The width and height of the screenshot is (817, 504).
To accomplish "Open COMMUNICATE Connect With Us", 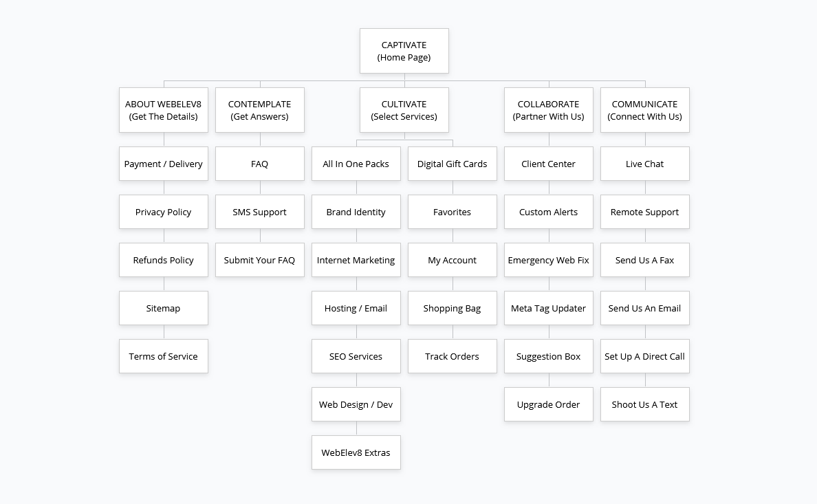I will [x=644, y=110].
